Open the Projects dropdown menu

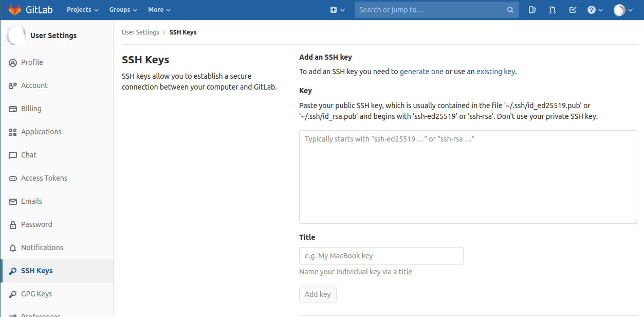82,10
